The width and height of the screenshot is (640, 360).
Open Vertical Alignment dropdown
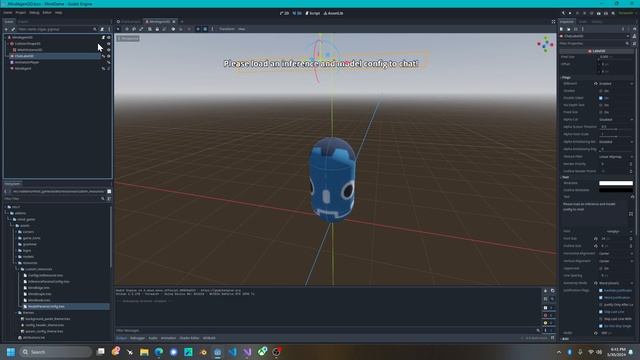pyautogui.click(x=616, y=261)
